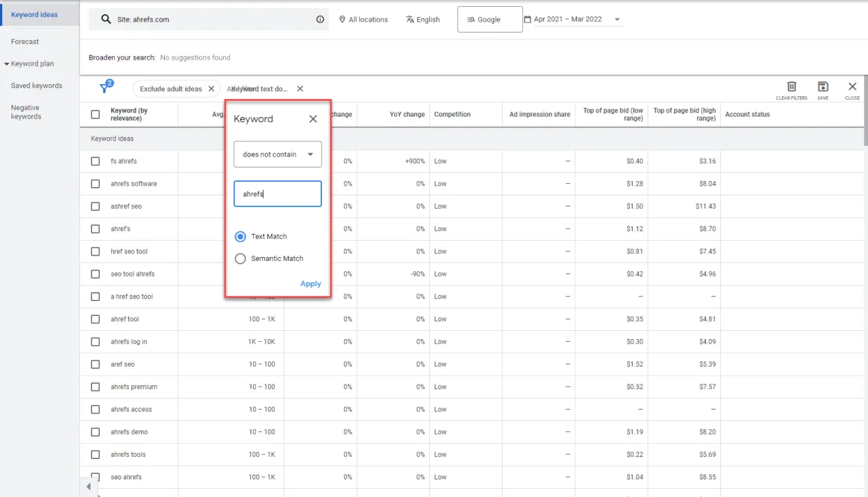
Task: Select the Semantic Match radio button
Action: point(240,258)
